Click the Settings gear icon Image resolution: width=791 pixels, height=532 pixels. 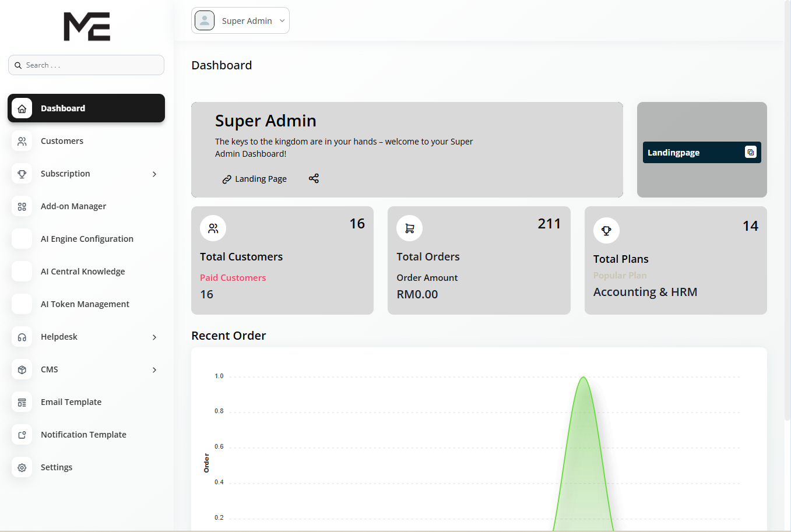point(22,467)
